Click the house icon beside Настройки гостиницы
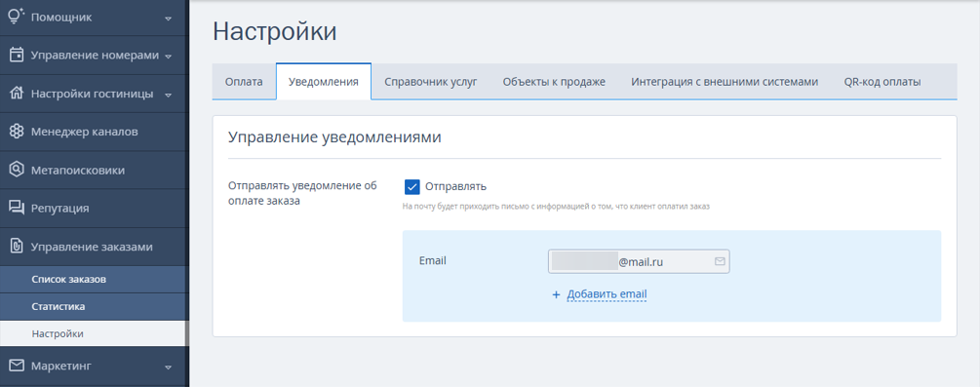Image resolution: width=980 pixels, height=387 pixels. pyautogui.click(x=17, y=94)
